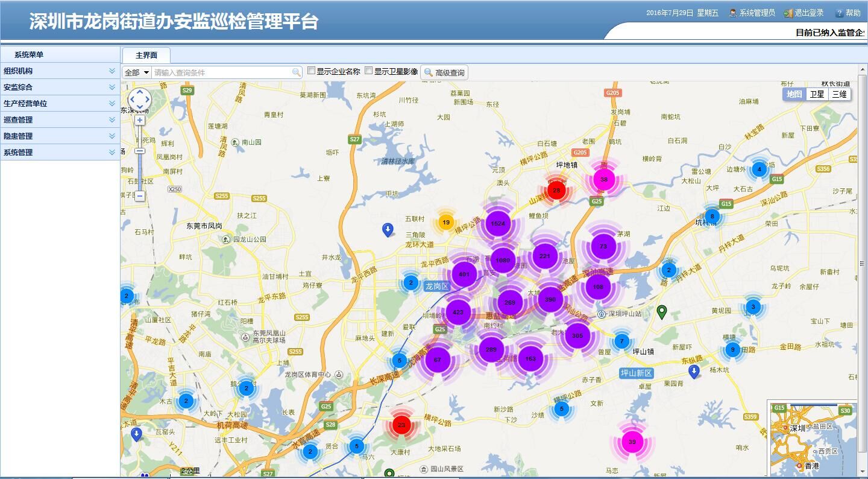Switch map to 三维 view

point(839,94)
